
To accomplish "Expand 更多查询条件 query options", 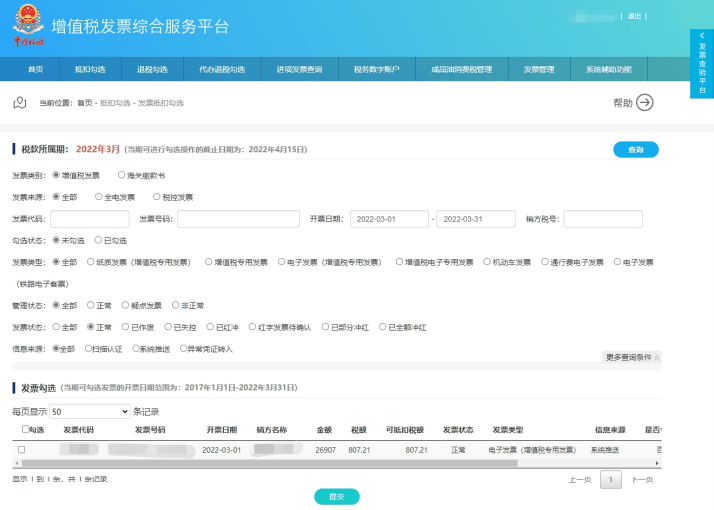I will tap(632, 357).
